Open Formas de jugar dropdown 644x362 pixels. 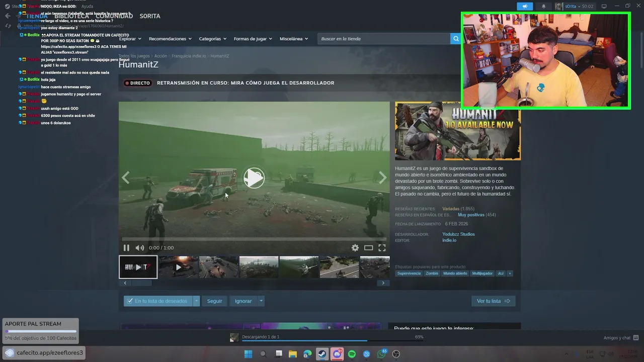[x=253, y=39]
